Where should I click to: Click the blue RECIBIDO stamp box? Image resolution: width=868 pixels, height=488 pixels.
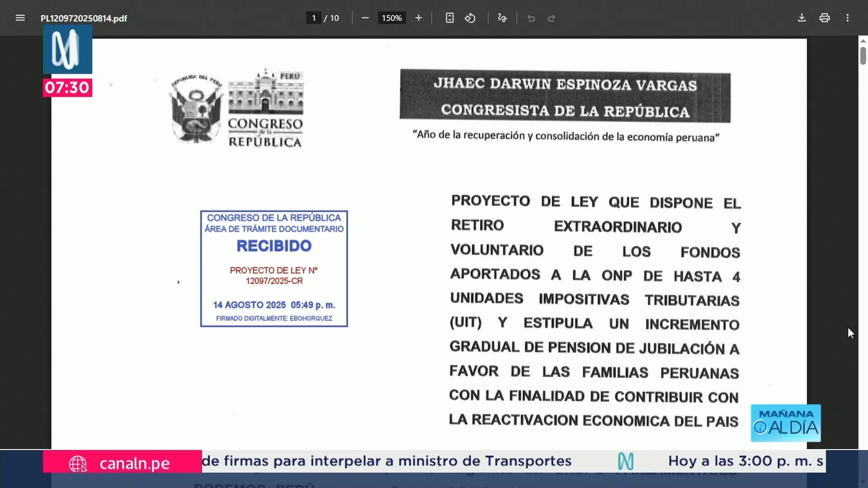click(274, 268)
